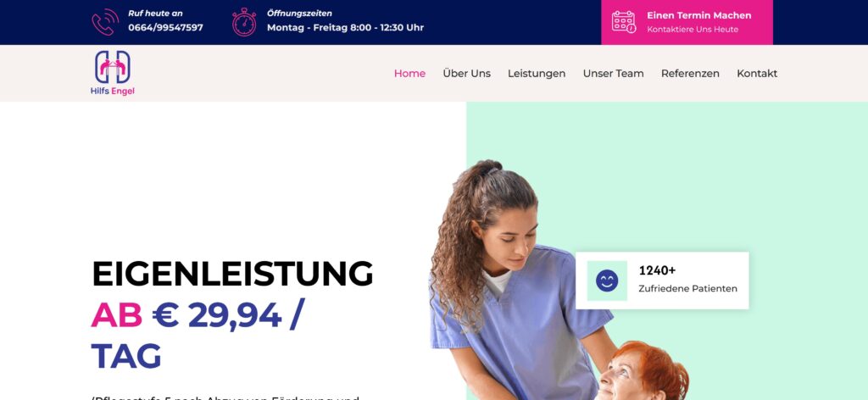Open the Referenzen menu link
Screen dimensions: 868x400
point(690,74)
